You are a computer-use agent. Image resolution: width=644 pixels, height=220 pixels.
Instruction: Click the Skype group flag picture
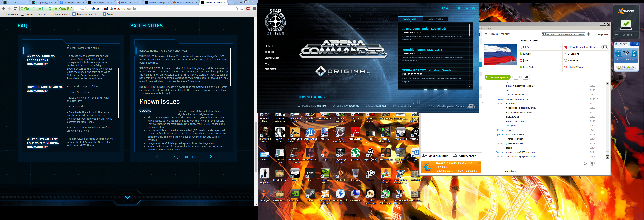tap(500, 55)
